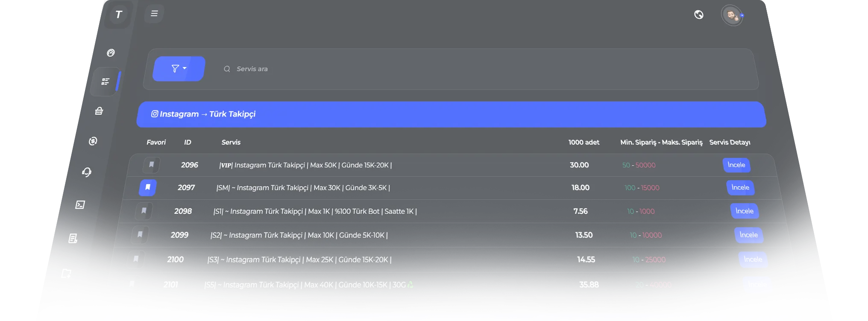The image size is (868, 321).
Task: Click the '|S3| ~ Instagram Türk Takipçi' service name
Action: 299,260
